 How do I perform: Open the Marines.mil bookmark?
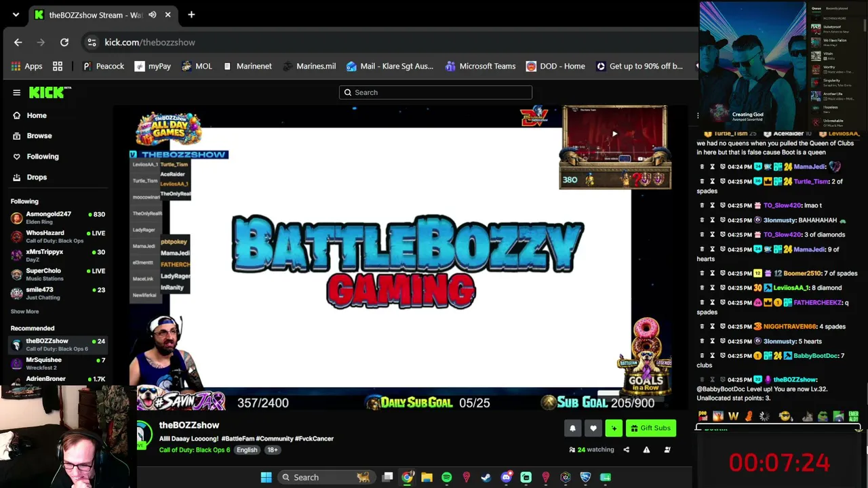click(309, 66)
